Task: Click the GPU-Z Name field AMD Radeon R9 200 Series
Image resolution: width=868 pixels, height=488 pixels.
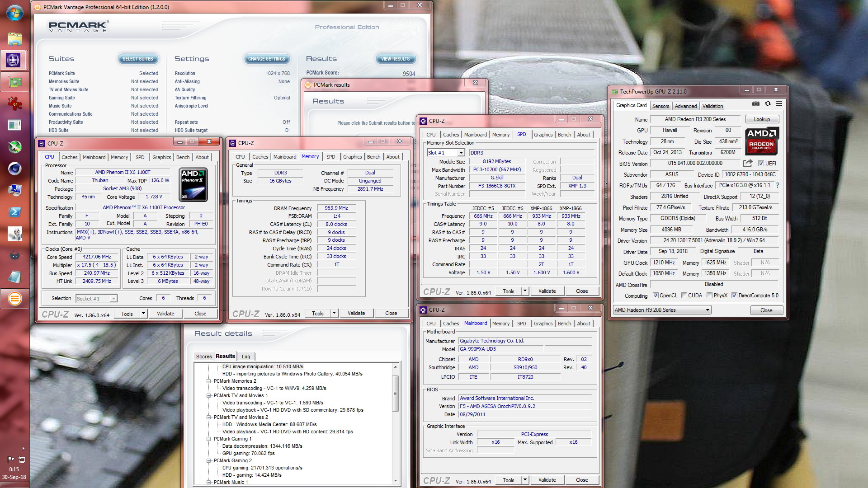Action: click(695, 119)
